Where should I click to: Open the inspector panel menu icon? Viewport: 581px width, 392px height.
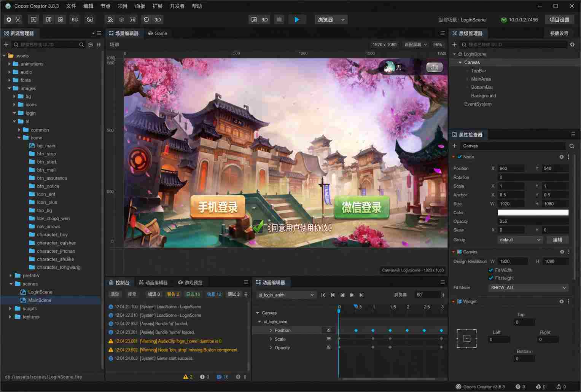tap(573, 135)
